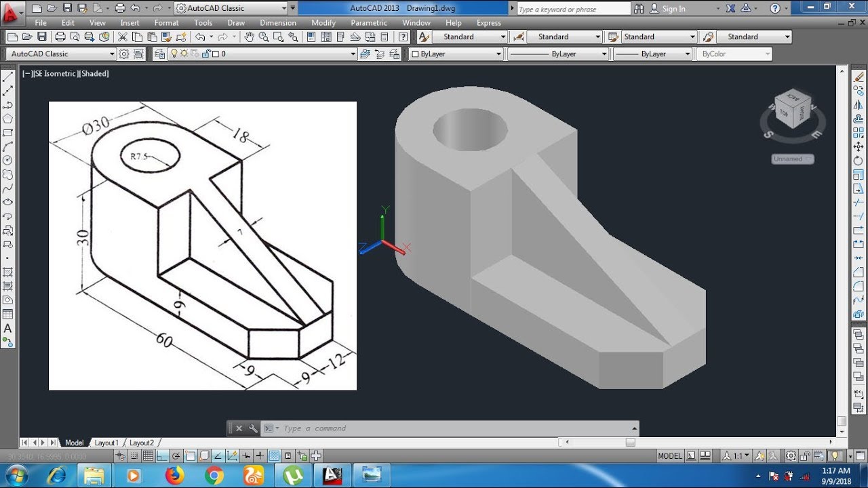Screen dimensions: 868x488
Task: Toggle Object Snap in status bar
Action: [x=191, y=456]
